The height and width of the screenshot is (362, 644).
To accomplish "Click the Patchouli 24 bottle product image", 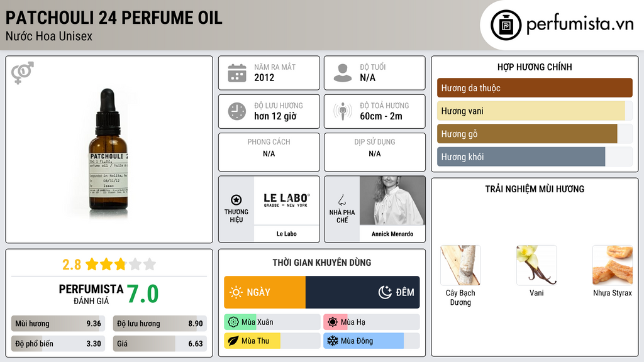I will point(109,150).
